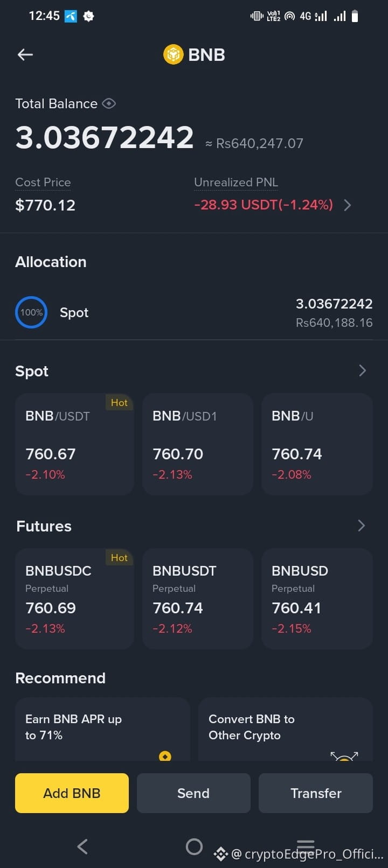Open Convert BNB to Other Crypto card
The image size is (388, 868).
(x=286, y=729)
